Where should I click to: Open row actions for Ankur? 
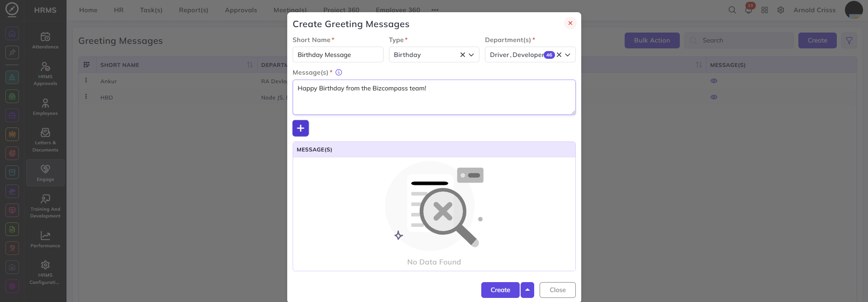coord(86,80)
